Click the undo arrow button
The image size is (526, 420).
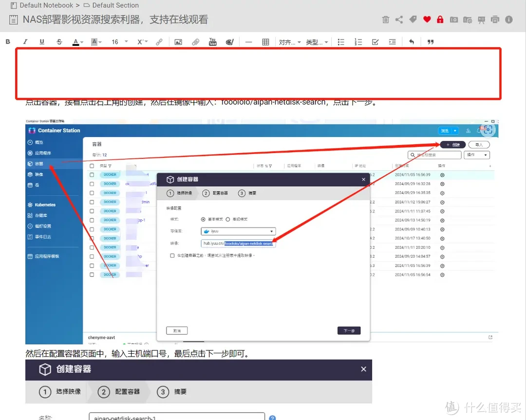[412, 41]
